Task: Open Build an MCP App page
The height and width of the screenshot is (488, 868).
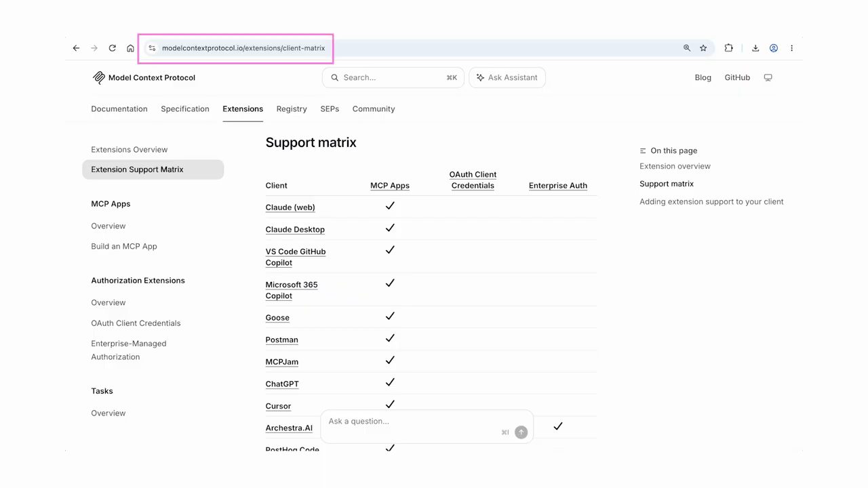Action: 124,246
